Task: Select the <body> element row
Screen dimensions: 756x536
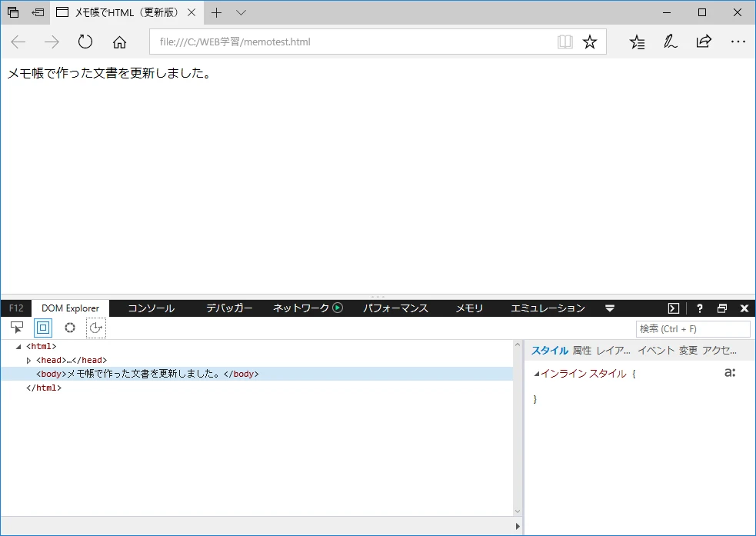Action: pyautogui.click(x=257, y=374)
